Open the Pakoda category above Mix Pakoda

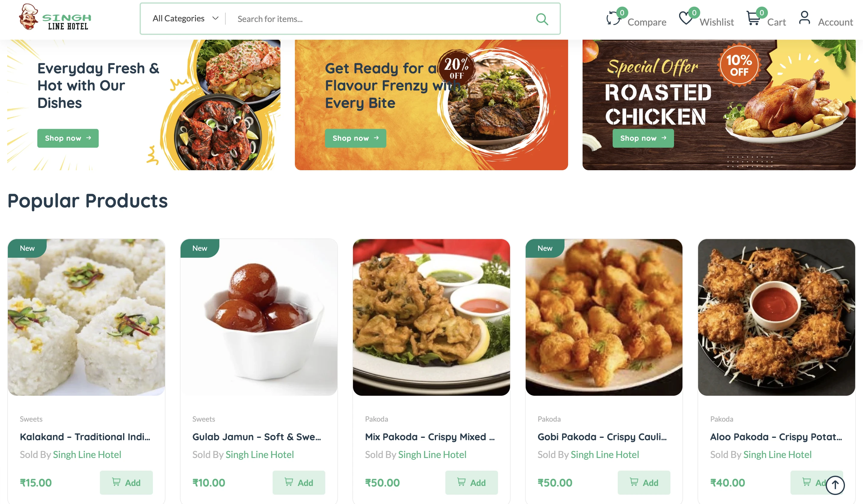(x=376, y=419)
